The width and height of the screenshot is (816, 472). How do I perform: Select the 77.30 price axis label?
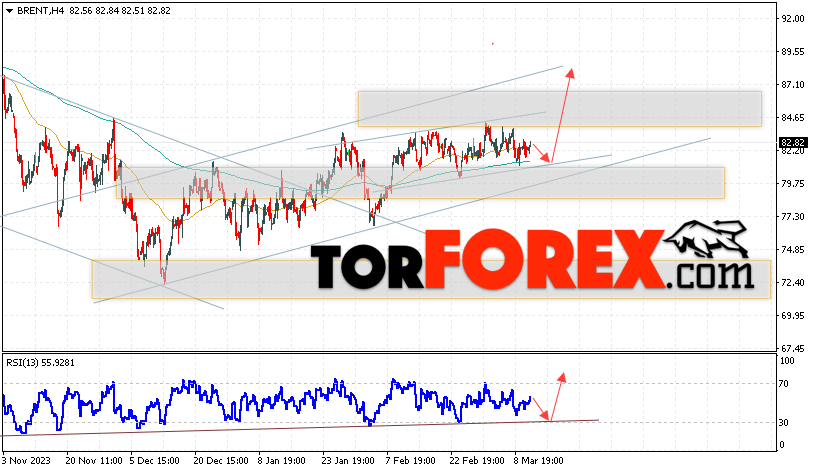tap(793, 216)
